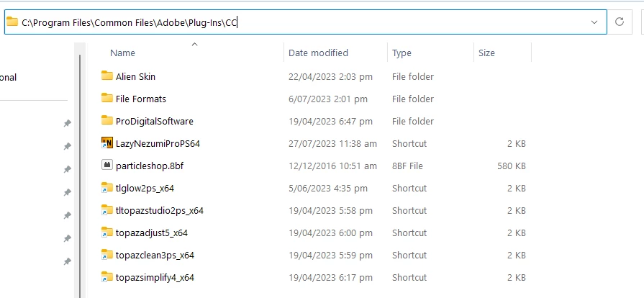Sort files by Date modified column
This screenshot has height=298, width=644.
click(318, 53)
